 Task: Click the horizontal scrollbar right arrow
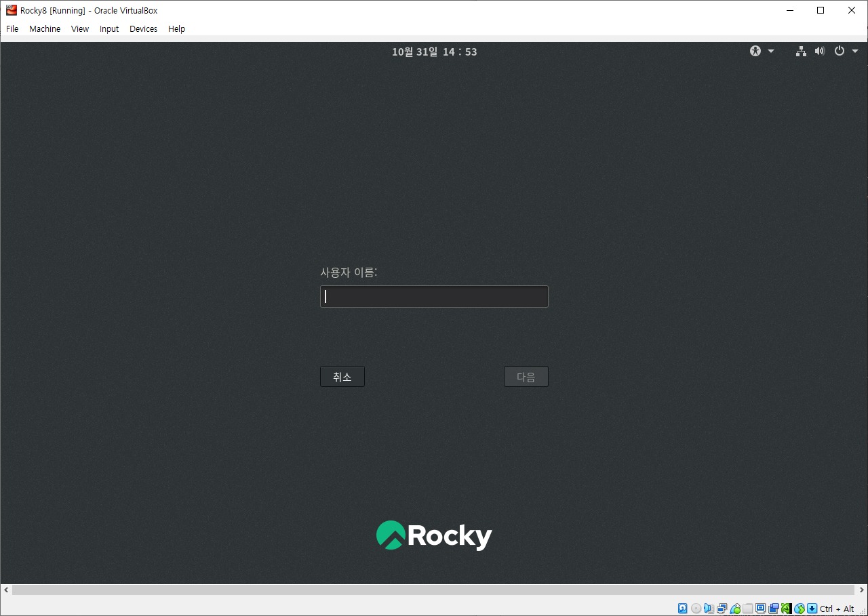click(x=862, y=590)
